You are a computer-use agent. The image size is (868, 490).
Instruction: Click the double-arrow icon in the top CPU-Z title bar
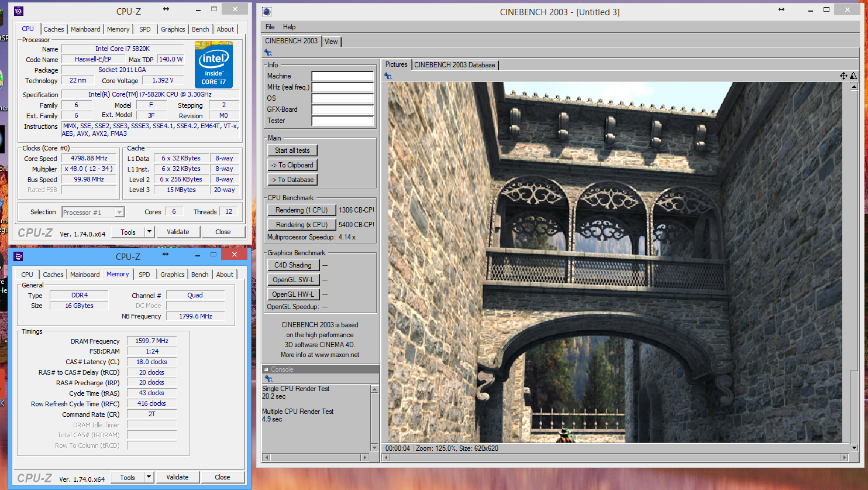click(x=166, y=9)
